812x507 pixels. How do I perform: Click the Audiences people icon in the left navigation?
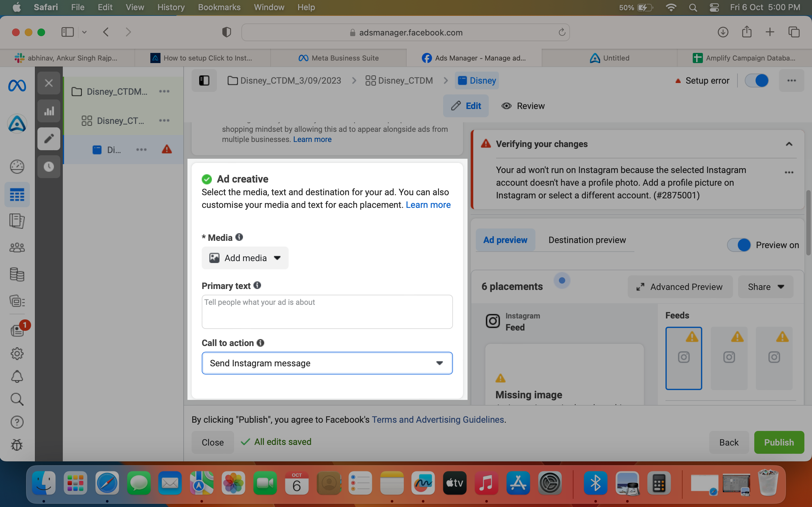pyautogui.click(x=17, y=248)
